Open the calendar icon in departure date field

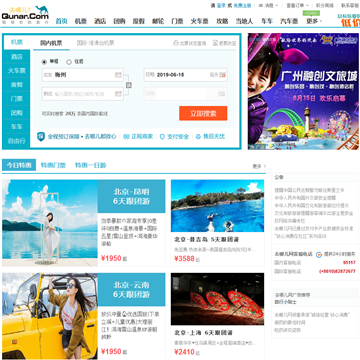(x=223, y=75)
